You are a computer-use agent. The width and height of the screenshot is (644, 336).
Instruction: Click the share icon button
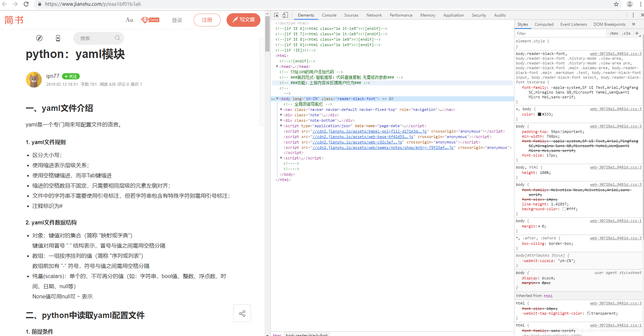[242, 314]
